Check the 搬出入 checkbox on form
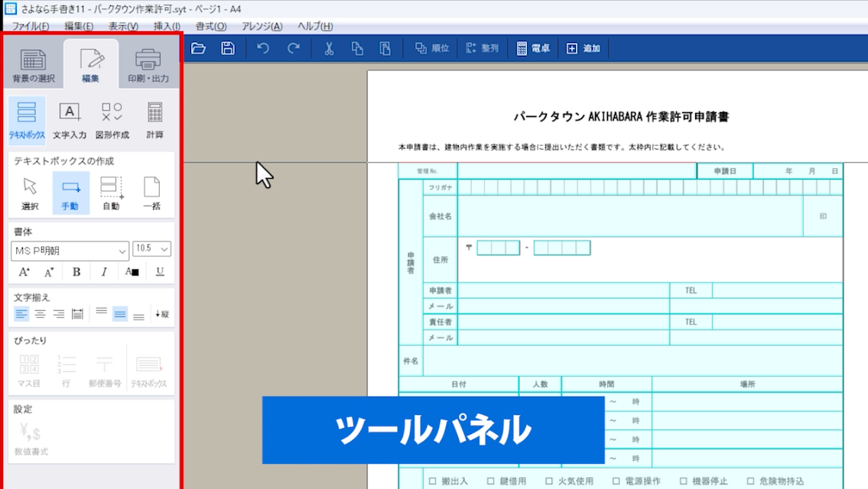868x489 pixels. (433, 481)
